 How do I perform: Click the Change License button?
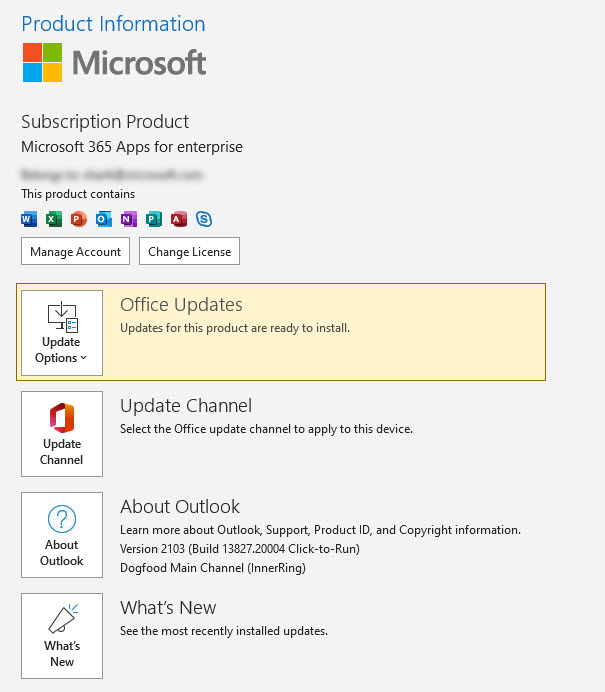coord(189,251)
